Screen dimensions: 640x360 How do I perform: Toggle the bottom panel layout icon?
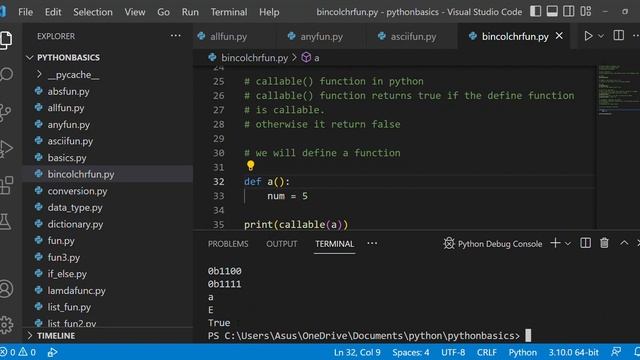tap(552, 11)
